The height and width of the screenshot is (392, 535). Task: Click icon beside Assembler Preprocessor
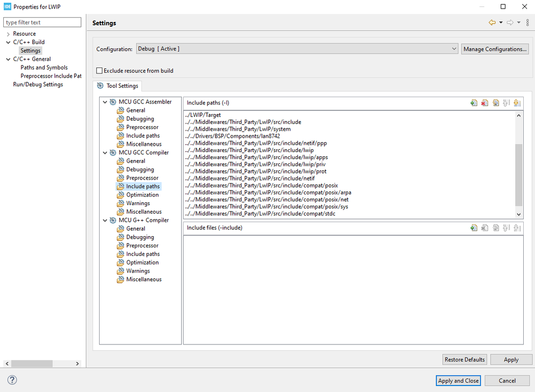[x=120, y=127]
